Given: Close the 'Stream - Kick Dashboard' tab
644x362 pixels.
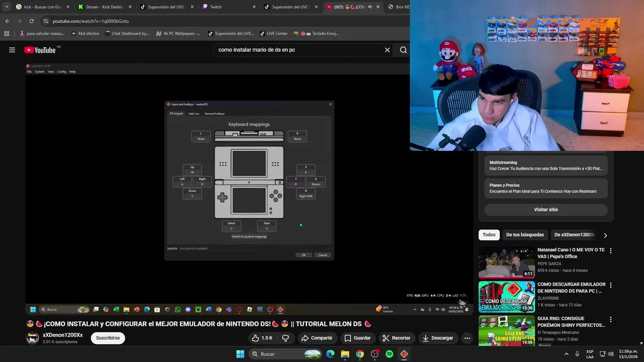Looking at the screenshot, I should 130,7.
